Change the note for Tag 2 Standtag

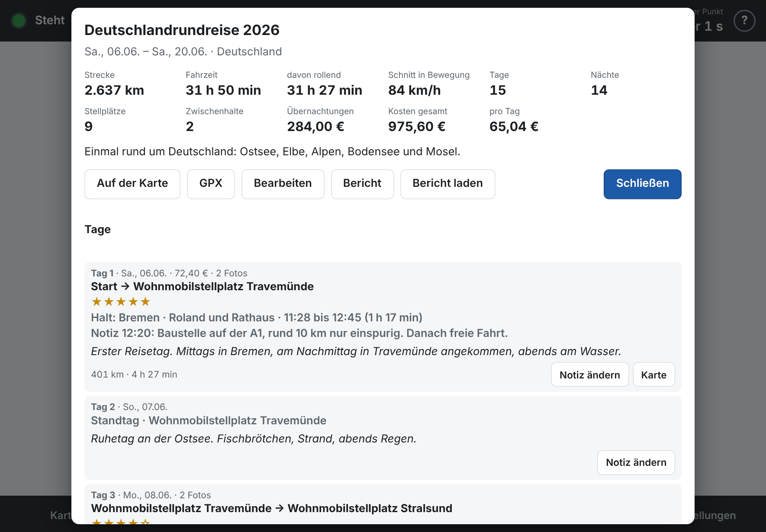click(636, 462)
